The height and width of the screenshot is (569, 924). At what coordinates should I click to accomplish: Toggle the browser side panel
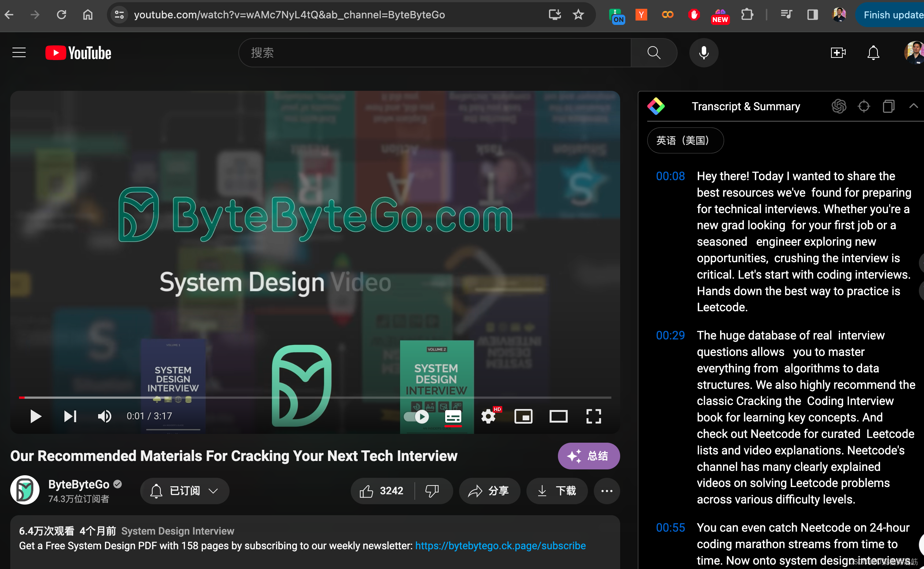pos(813,15)
